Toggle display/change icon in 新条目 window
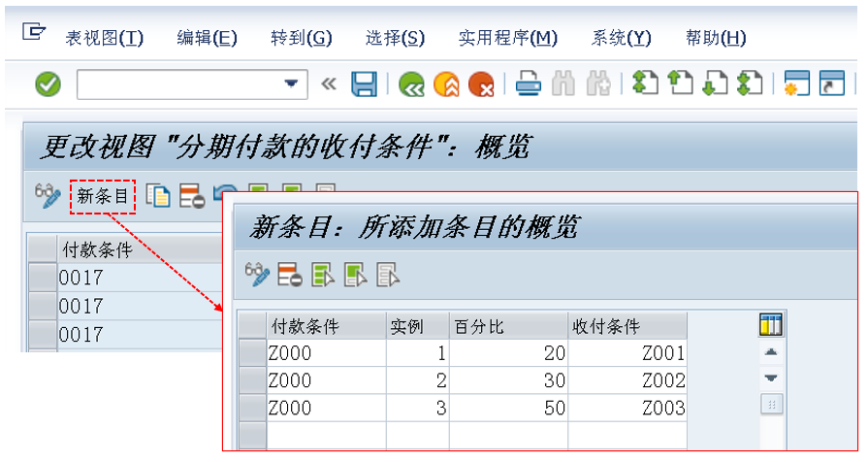Viewport: 868px width, 462px height. pyautogui.click(x=257, y=275)
